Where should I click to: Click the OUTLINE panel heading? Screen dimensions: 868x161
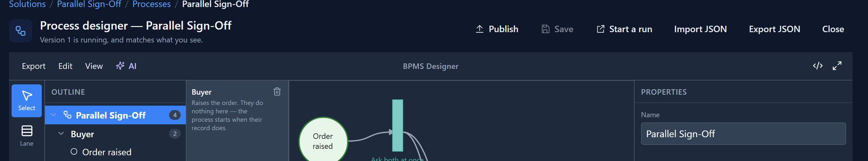point(68,92)
